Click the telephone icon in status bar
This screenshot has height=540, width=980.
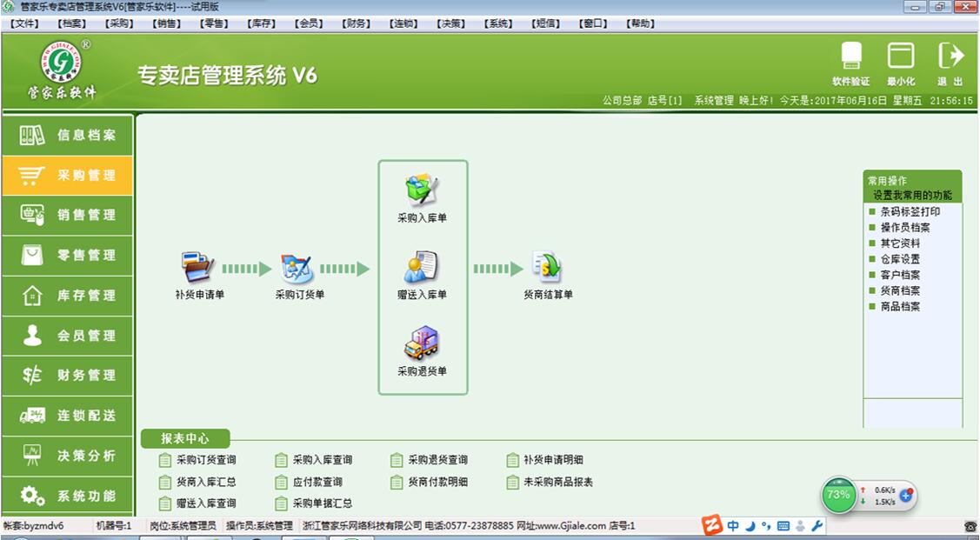[x=970, y=526]
